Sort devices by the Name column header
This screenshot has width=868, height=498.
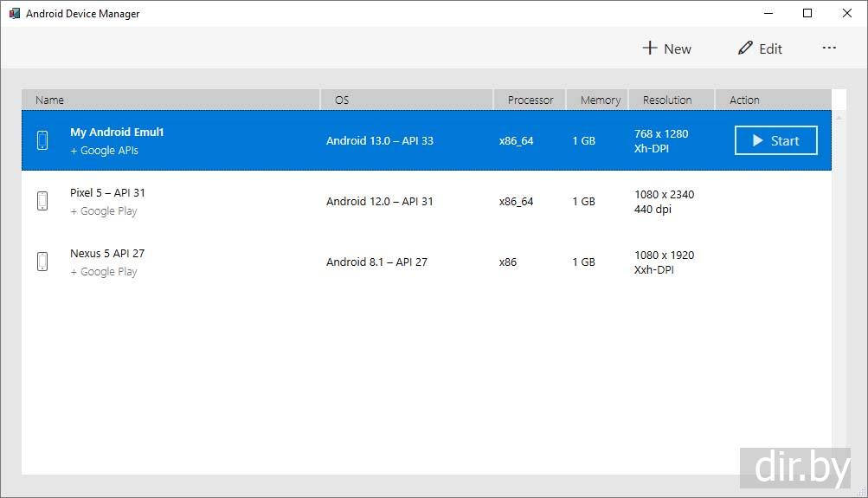point(49,100)
